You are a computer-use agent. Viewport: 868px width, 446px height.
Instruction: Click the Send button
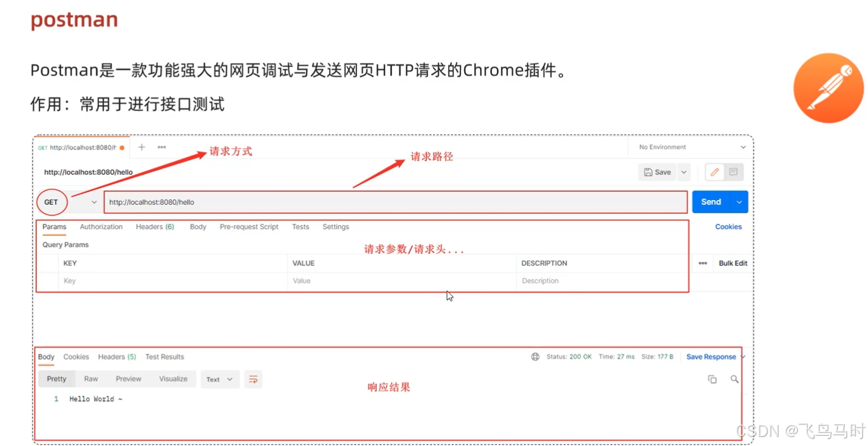(711, 202)
